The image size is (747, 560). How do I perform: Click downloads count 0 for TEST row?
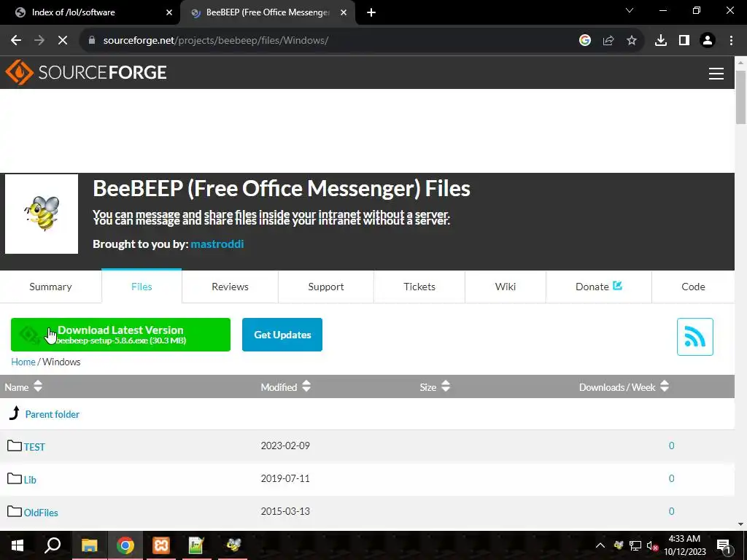coord(671,446)
